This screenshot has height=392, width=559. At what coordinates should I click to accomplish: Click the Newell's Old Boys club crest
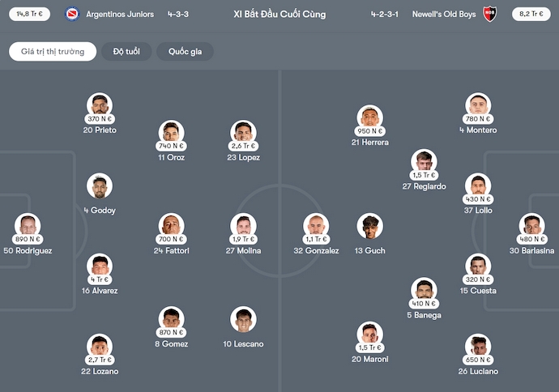pos(489,14)
